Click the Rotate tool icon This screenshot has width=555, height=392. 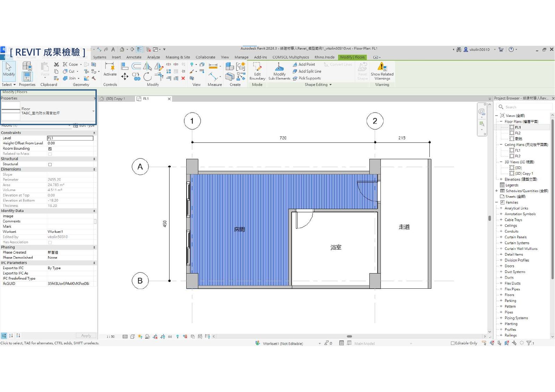coord(147,76)
